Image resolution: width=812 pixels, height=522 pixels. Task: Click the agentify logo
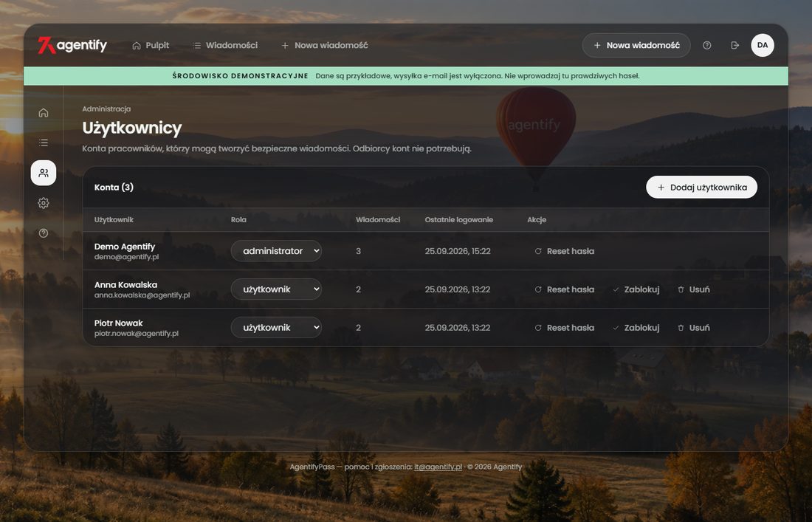[x=72, y=45]
